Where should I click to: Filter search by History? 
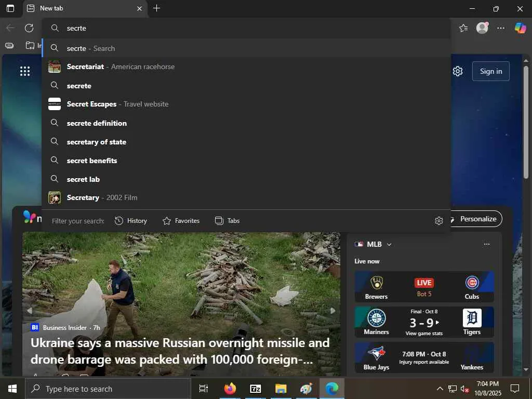click(130, 221)
